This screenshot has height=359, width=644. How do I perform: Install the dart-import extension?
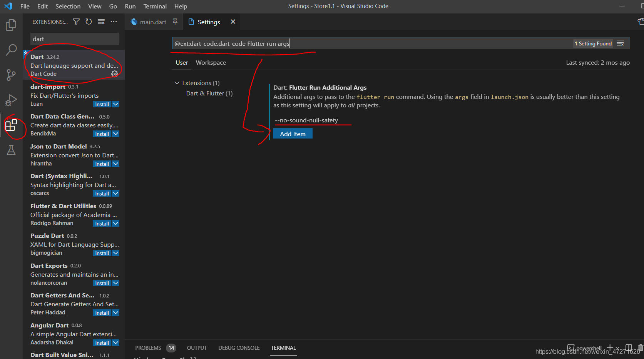tap(102, 104)
